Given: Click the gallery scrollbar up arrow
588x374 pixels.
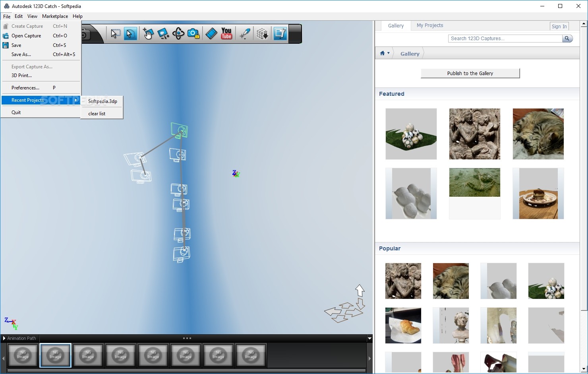Looking at the screenshot, I should [x=584, y=24].
